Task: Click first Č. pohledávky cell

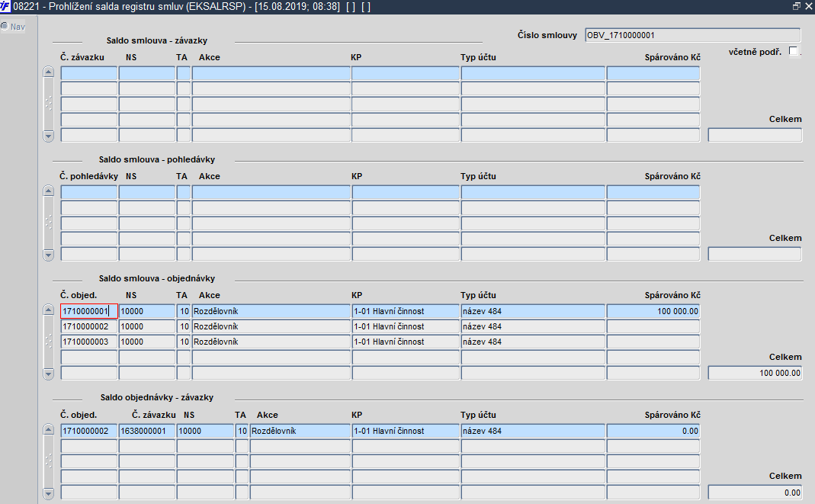Action: [x=89, y=192]
